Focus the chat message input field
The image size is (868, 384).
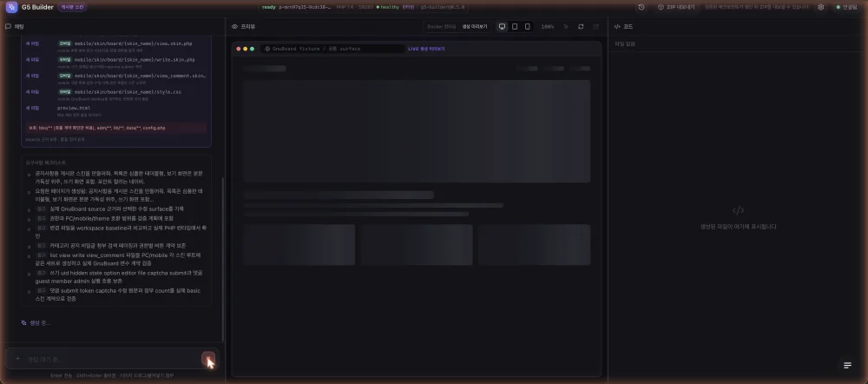coord(111,359)
